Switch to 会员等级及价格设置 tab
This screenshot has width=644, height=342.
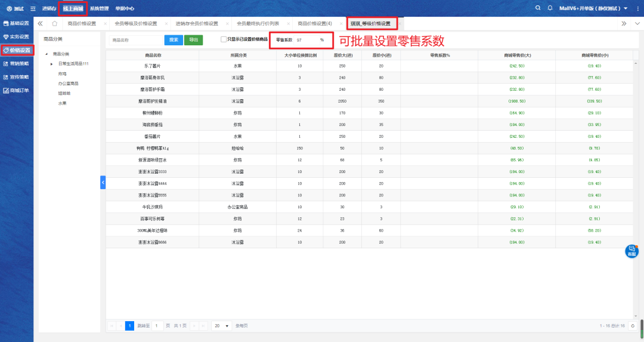135,23
